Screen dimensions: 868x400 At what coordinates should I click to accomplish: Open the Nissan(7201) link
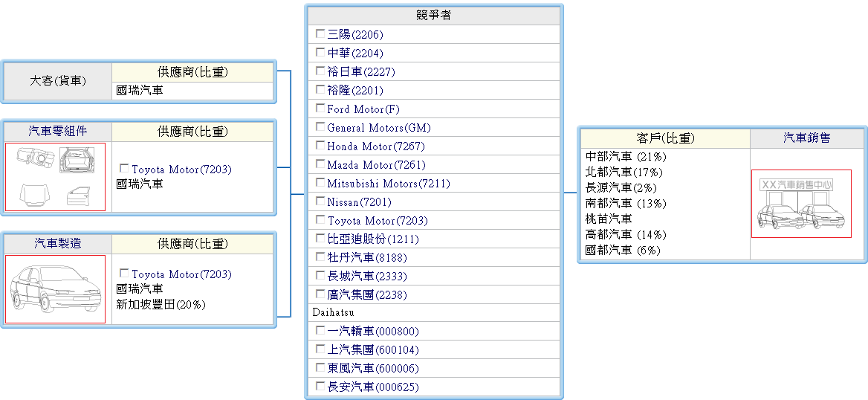point(359,202)
